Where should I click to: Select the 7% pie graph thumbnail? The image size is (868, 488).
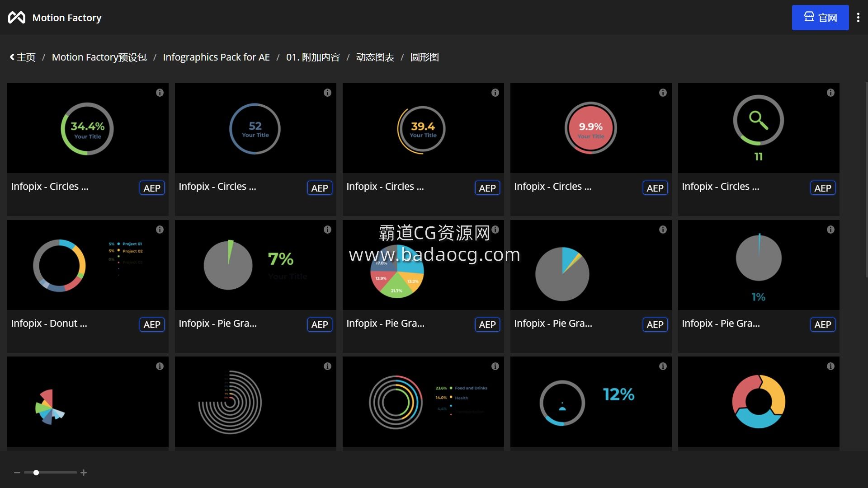click(x=255, y=265)
